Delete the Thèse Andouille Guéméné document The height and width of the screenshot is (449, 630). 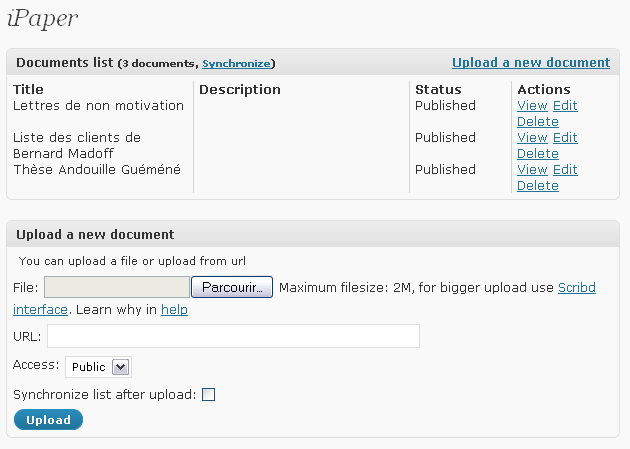(538, 186)
